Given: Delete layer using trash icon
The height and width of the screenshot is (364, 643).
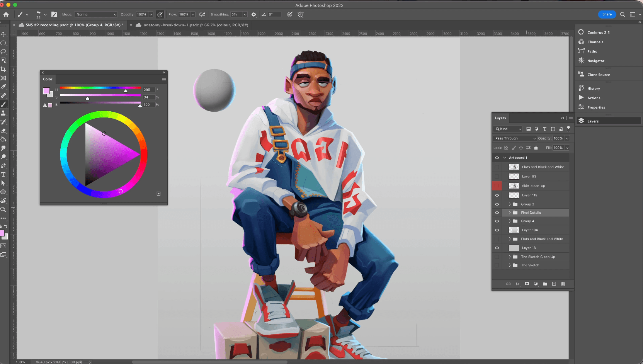Looking at the screenshot, I should click(563, 284).
